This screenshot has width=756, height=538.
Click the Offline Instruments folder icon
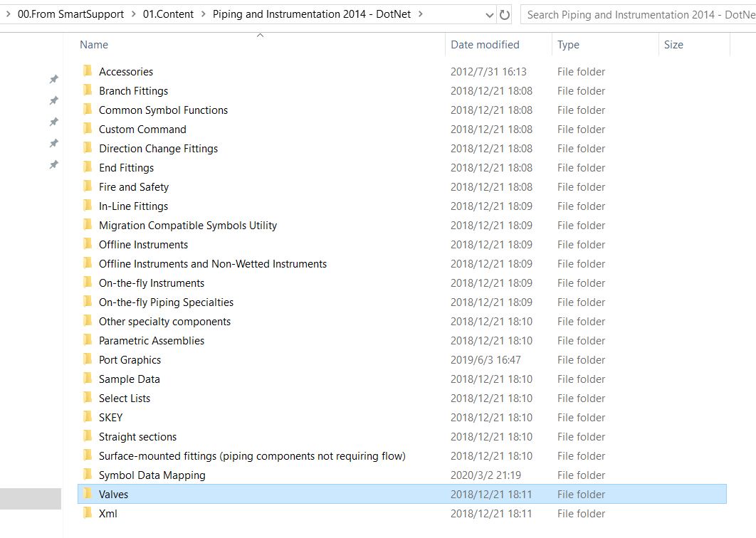[88, 244]
